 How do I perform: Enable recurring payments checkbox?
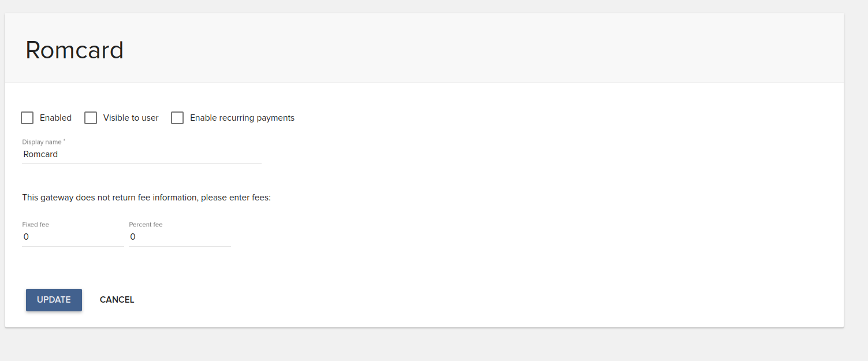point(177,118)
